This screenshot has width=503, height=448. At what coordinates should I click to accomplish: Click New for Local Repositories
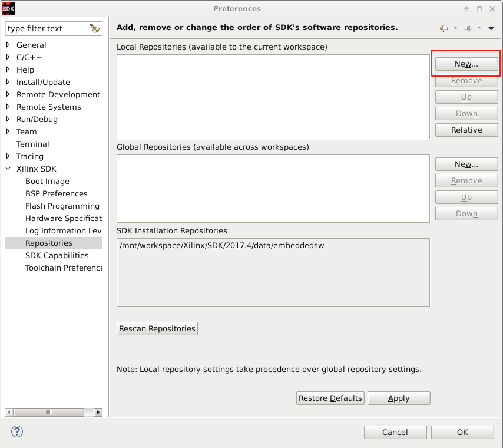(x=466, y=63)
